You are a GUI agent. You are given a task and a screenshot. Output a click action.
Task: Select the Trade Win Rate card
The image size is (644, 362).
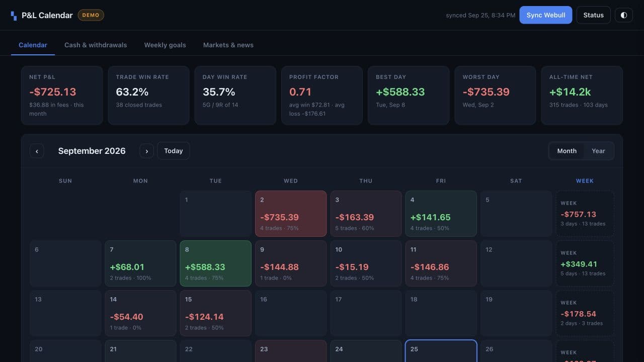(148, 95)
